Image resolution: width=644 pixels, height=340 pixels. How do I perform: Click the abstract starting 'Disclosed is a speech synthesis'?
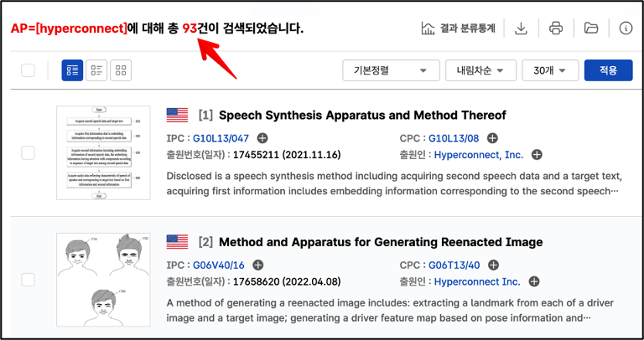coord(395,183)
